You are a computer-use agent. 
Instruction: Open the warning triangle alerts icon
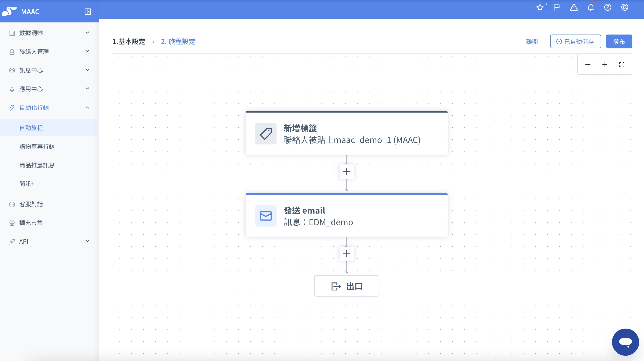[x=574, y=7]
